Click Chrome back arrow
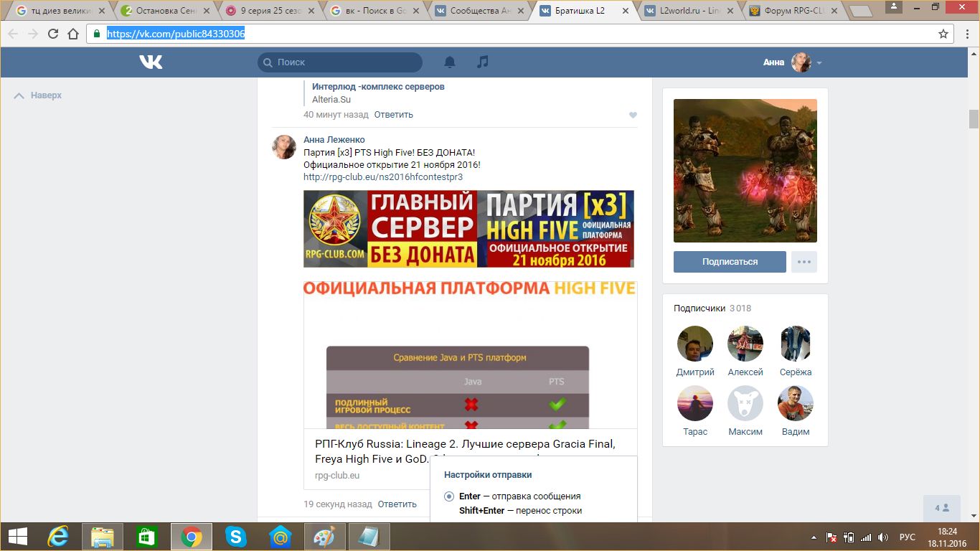980x551 pixels. pyautogui.click(x=14, y=34)
